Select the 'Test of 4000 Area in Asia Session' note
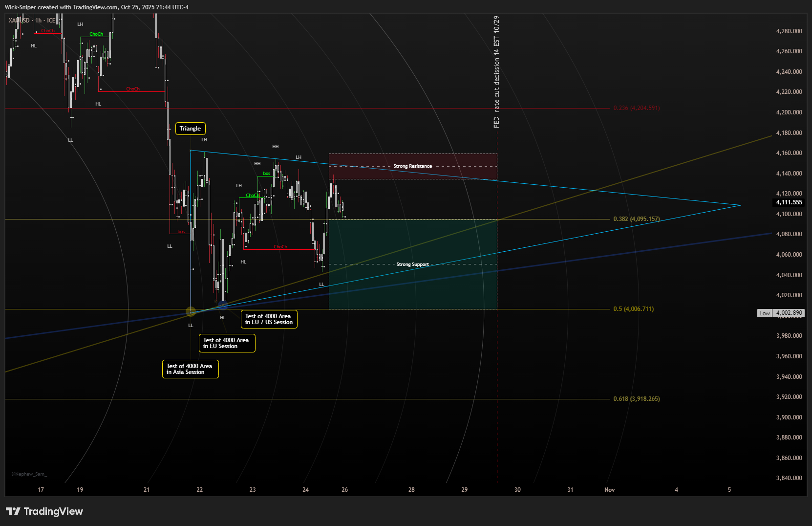 190,369
